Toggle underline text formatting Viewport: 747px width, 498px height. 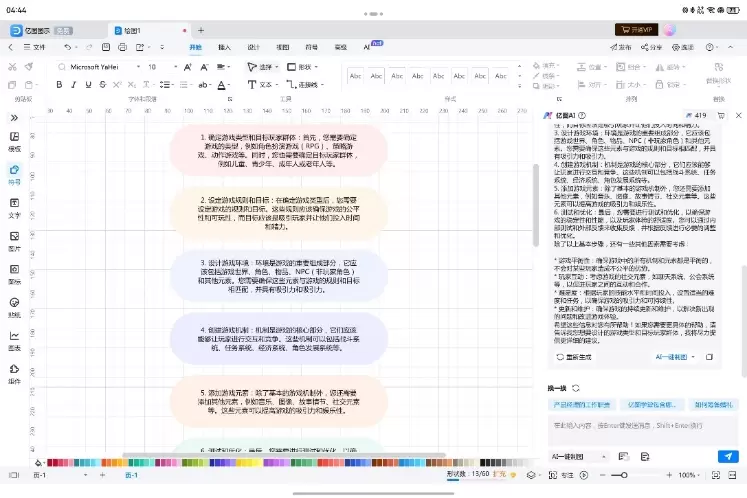[x=90, y=84]
